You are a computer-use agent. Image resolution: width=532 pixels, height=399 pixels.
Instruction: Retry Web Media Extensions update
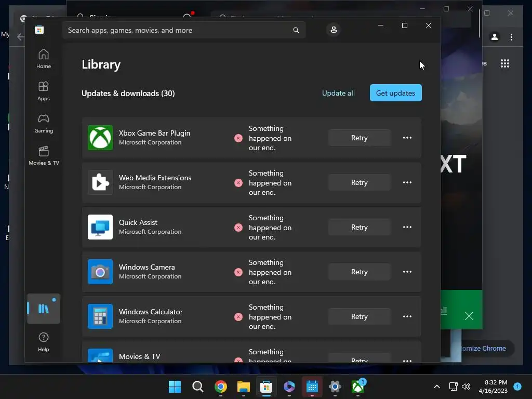[x=360, y=182]
